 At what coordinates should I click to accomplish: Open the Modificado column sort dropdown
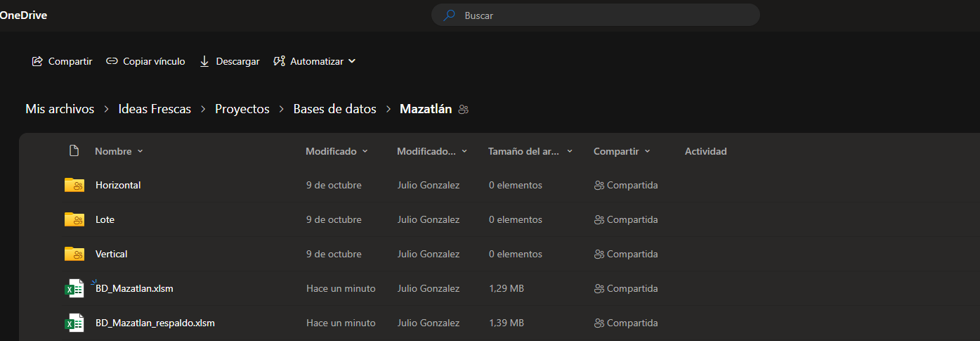pyautogui.click(x=365, y=151)
